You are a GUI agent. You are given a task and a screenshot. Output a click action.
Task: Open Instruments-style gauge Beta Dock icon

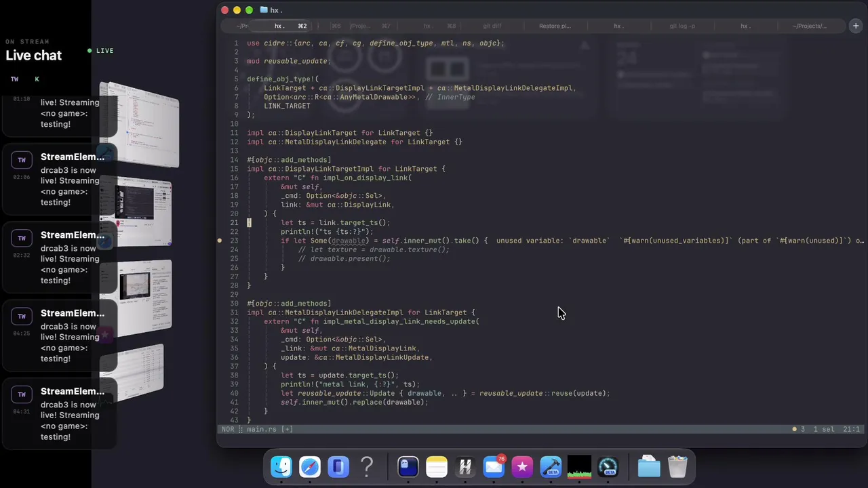[608, 467]
